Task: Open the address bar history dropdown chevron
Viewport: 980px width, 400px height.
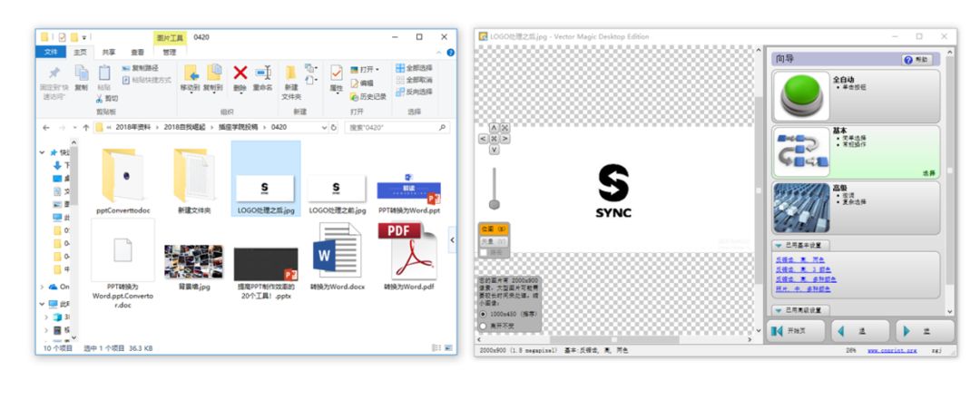Action: [x=324, y=128]
